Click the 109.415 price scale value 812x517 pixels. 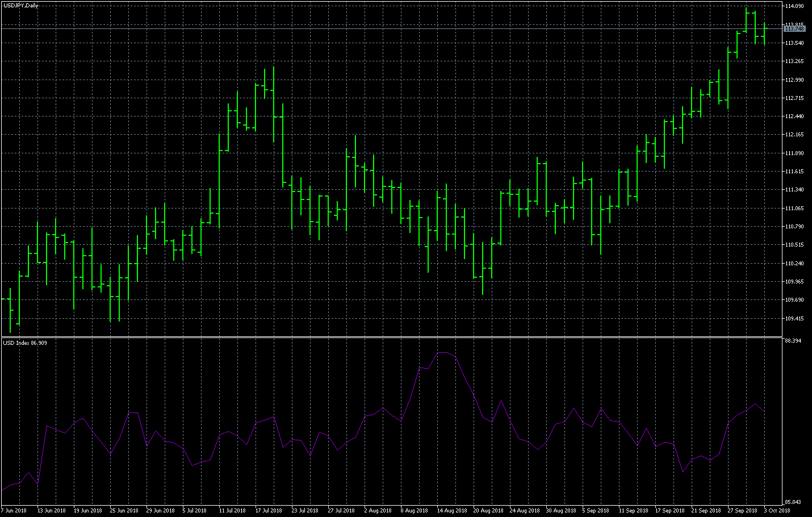click(794, 319)
